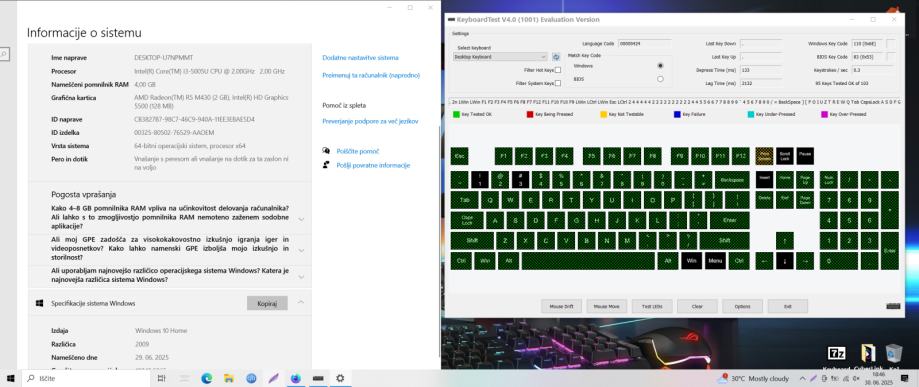Open Task View in the taskbar
919x387 pixels.
coord(161,379)
